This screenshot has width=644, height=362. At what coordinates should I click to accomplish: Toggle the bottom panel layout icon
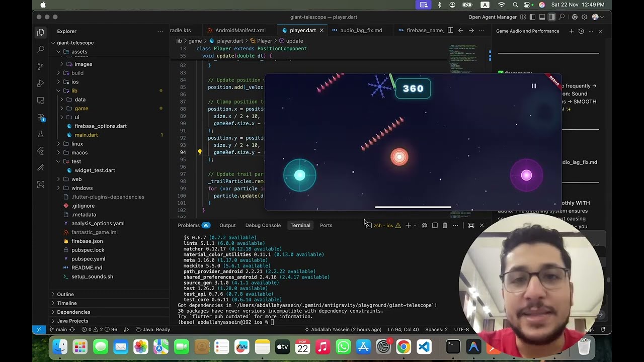(542, 17)
